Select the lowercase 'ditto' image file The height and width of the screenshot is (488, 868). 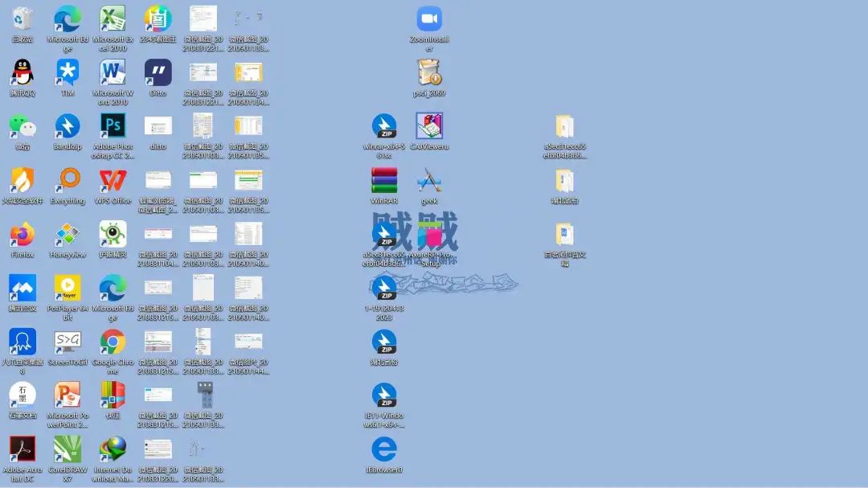158,127
